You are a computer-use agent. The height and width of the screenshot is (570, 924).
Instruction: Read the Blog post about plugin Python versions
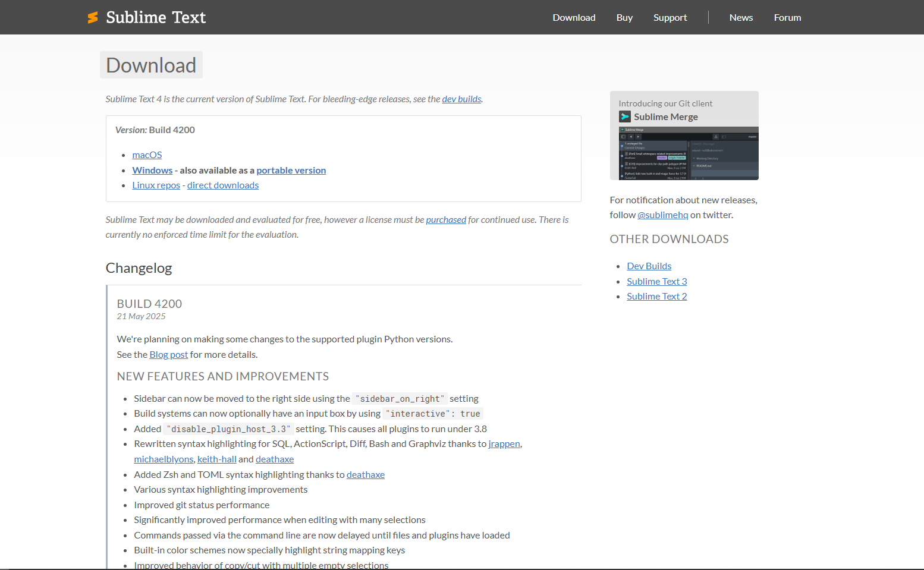click(168, 354)
